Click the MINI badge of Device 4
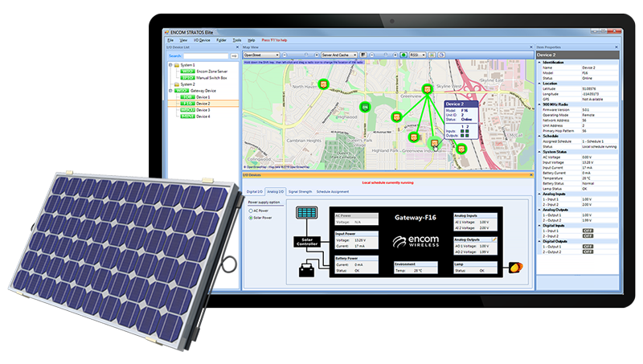 point(187,117)
